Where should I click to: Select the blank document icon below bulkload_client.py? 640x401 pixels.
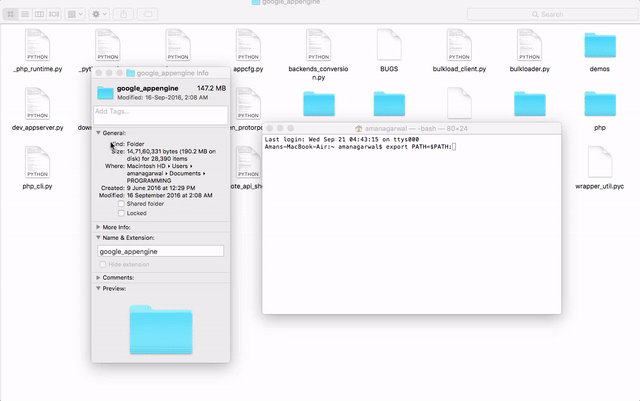459,103
